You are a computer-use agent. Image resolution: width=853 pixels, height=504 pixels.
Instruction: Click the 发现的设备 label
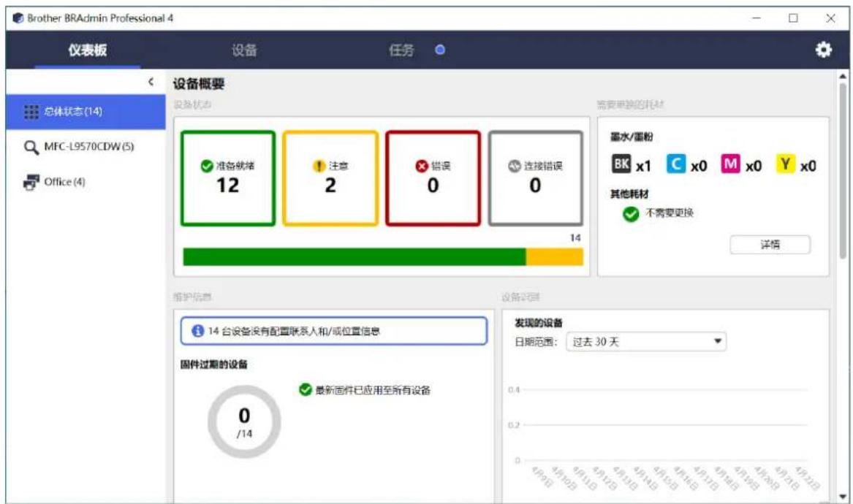point(539,323)
